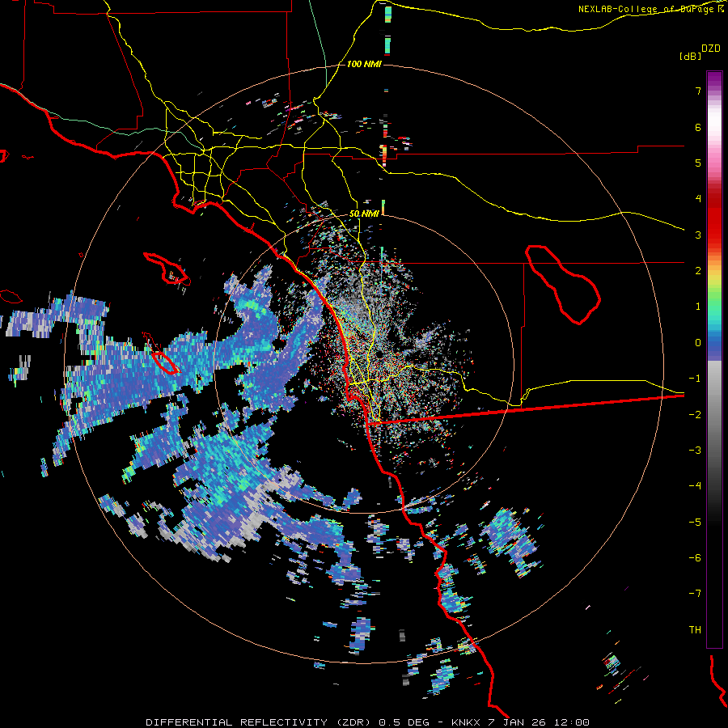This screenshot has height=728, width=728.
Task: Click the "TH" threshold label on the scale
Action: [x=695, y=630]
